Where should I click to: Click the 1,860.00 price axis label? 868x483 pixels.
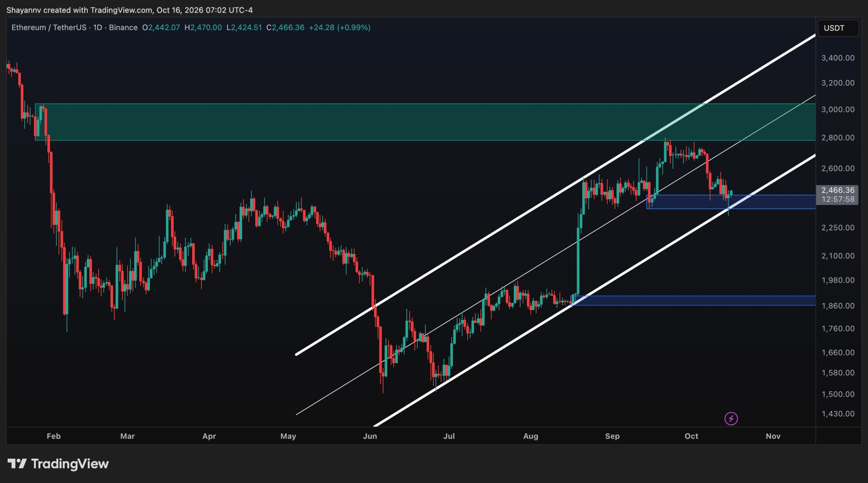pyautogui.click(x=837, y=306)
